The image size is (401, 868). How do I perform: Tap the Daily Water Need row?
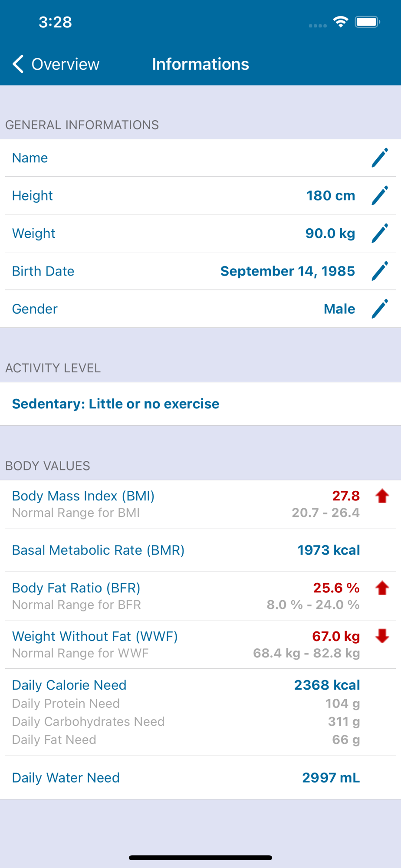(200, 778)
